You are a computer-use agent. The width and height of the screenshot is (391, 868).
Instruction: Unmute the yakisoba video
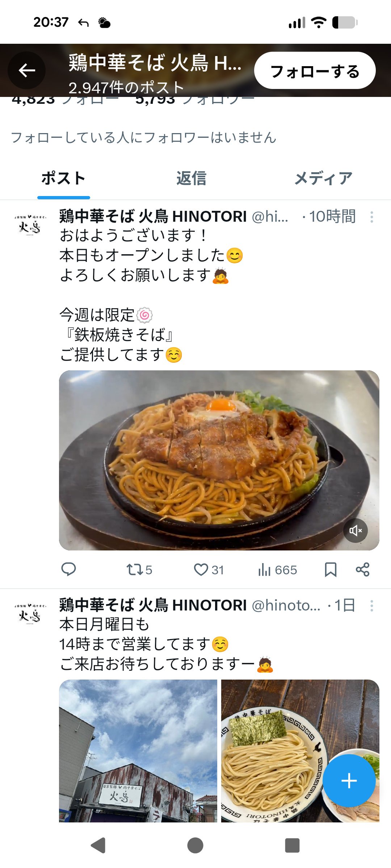click(x=356, y=531)
